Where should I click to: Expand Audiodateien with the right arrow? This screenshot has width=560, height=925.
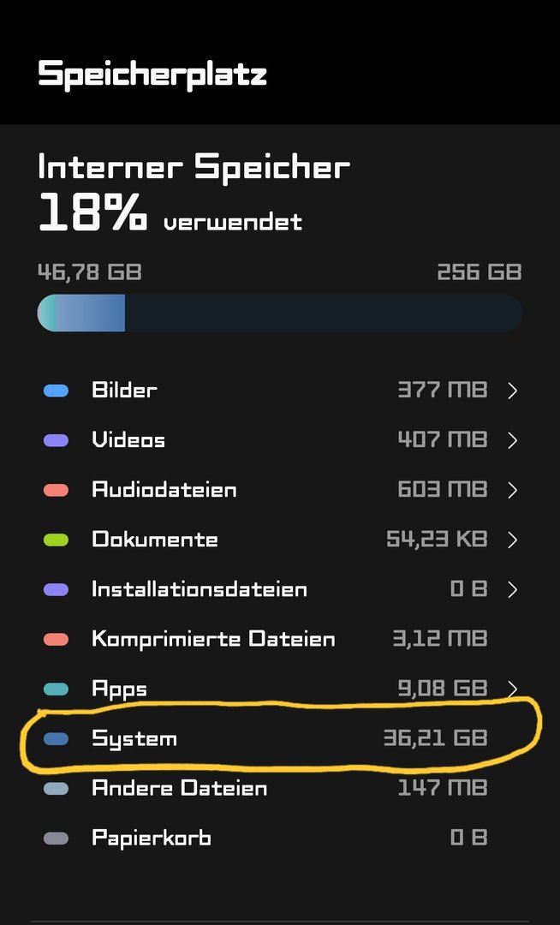[512, 491]
